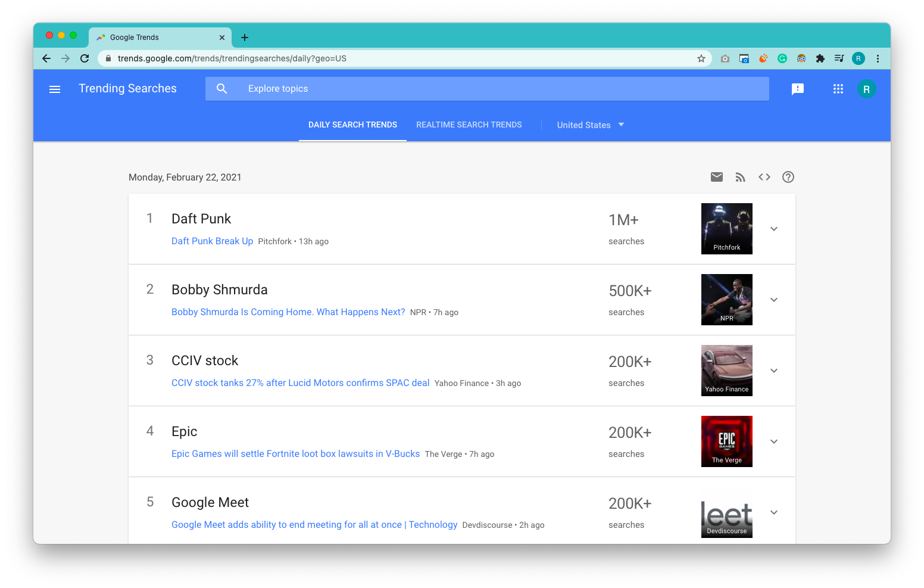Viewport: 924px width, 588px height.
Task: Expand the Bobby Shmurda trend row
Action: pyautogui.click(x=774, y=300)
